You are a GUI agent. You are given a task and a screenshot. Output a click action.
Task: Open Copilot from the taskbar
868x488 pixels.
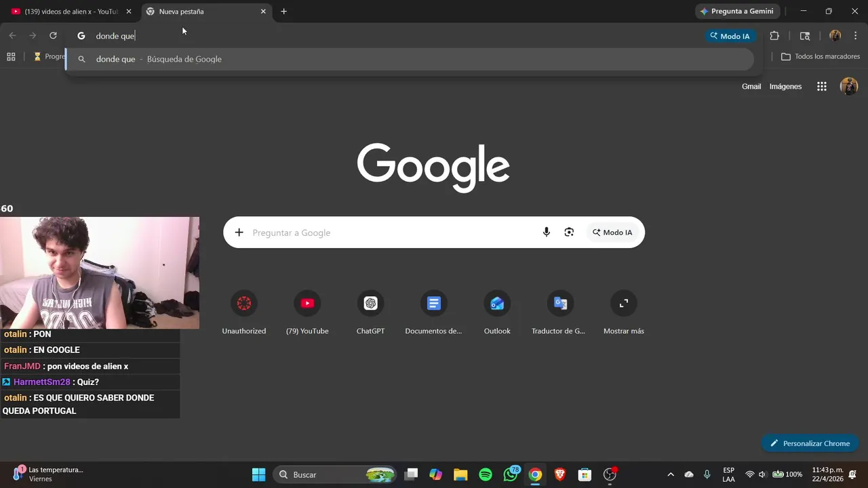pyautogui.click(x=435, y=474)
